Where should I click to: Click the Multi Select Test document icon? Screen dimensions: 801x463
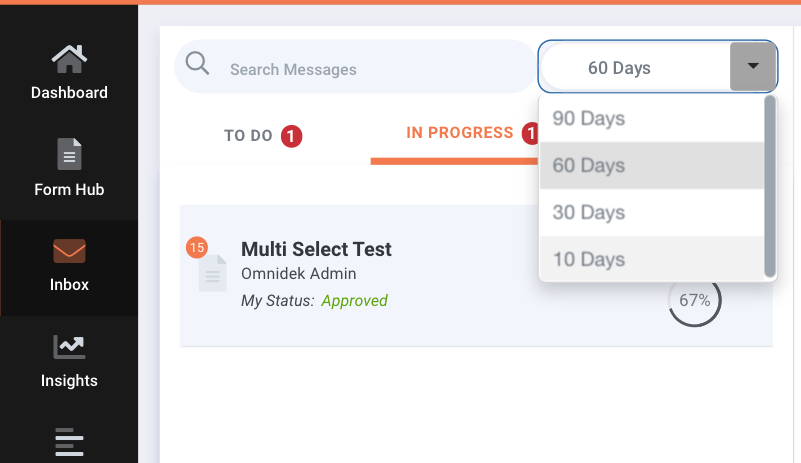tap(213, 273)
